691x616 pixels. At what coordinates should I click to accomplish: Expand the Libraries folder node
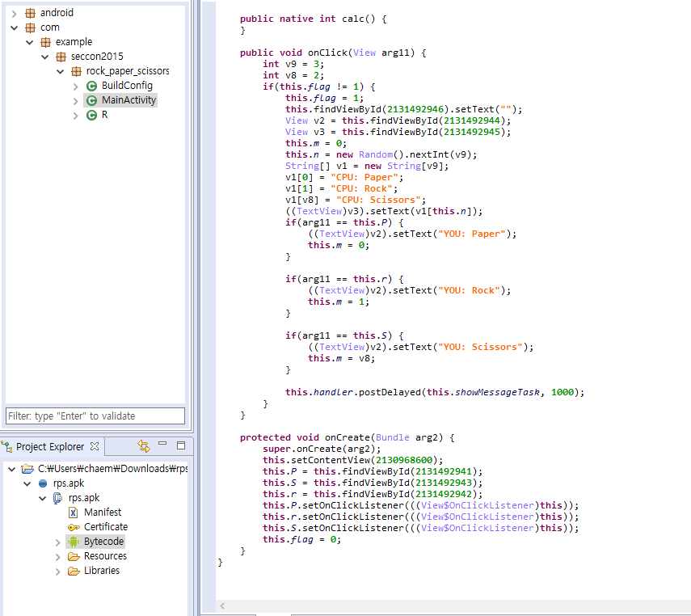pyautogui.click(x=57, y=572)
